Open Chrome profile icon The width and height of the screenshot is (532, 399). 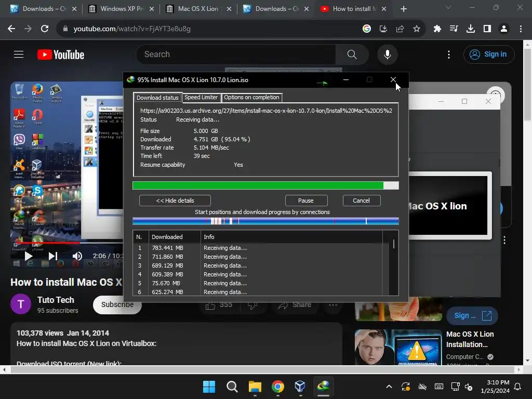click(x=504, y=29)
